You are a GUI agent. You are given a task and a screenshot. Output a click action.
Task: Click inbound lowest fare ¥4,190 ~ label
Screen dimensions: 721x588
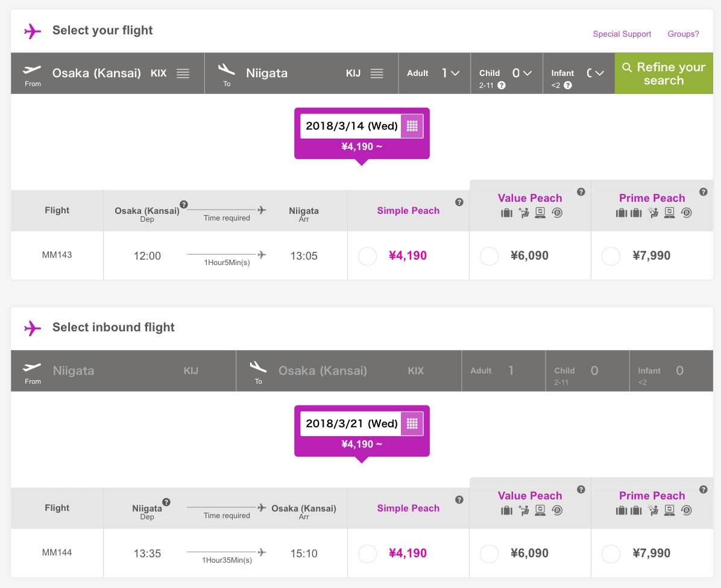point(362,444)
